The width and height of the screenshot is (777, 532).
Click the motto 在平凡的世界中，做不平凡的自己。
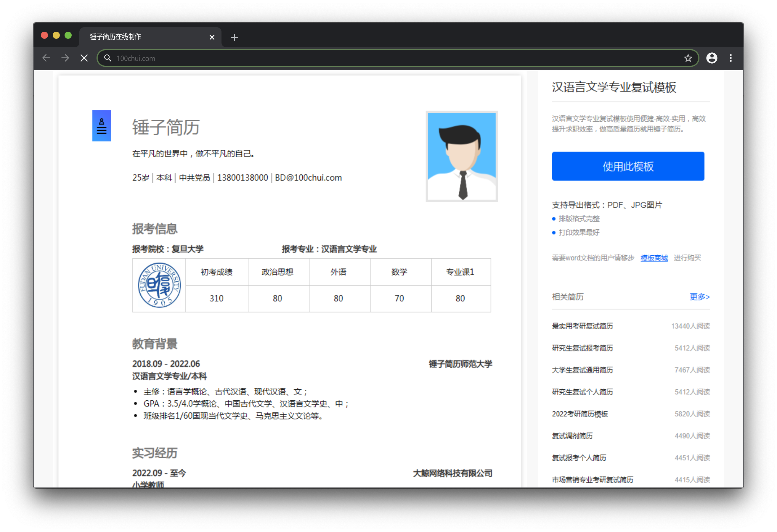(194, 153)
